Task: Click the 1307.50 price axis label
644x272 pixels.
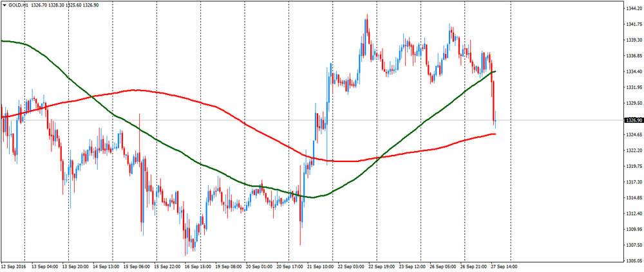Action: click(634, 246)
